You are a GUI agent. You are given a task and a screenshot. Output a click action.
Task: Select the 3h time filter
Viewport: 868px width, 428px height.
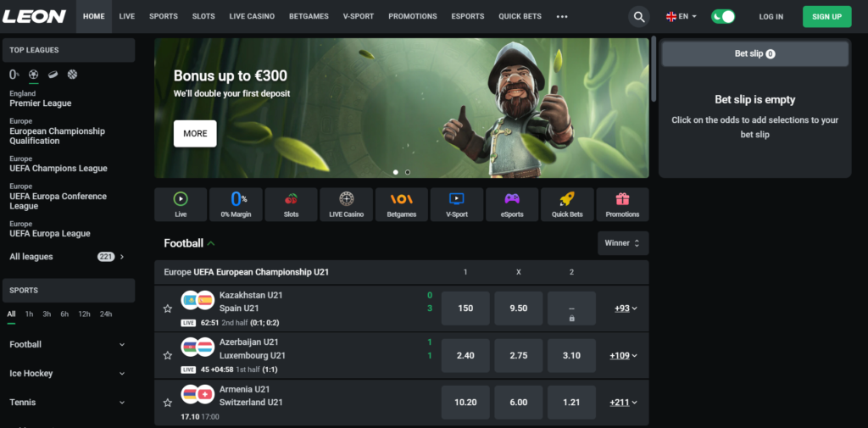(x=47, y=314)
